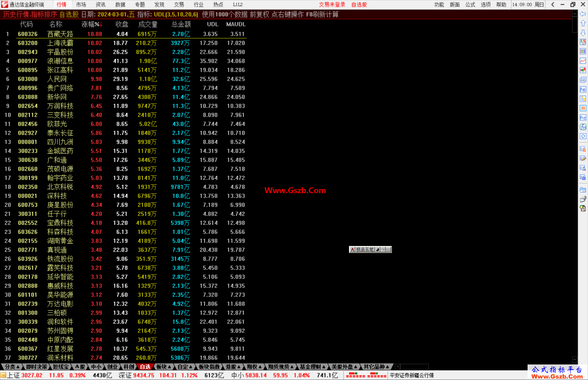
Task: Click 平安证券新疆云行情 in status bar
Action: click(412, 375)
